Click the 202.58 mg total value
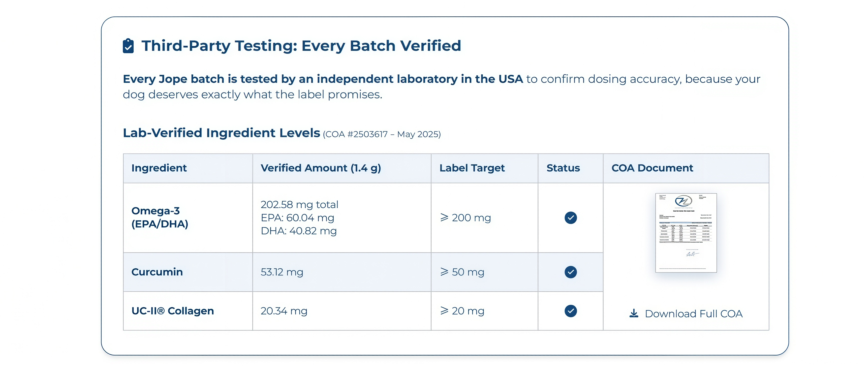Image resolution: width=868 pixels, height=372 pixels. (x=299, y=205)
